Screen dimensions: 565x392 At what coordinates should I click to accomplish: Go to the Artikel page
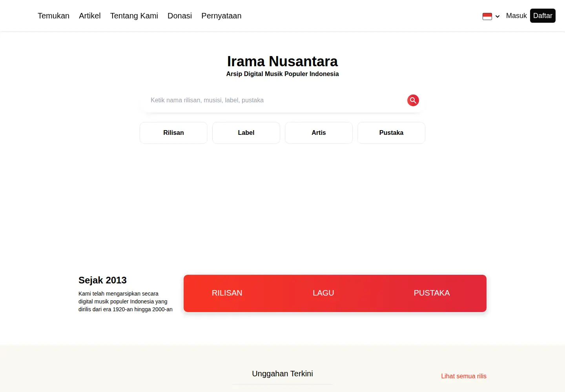[90, 16]
